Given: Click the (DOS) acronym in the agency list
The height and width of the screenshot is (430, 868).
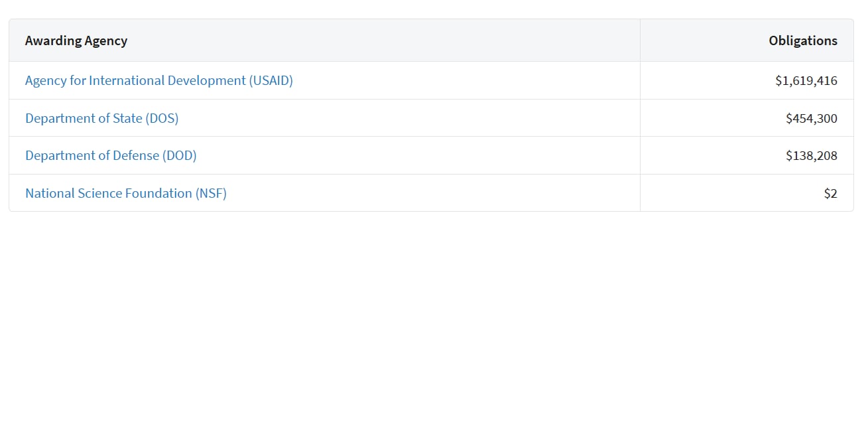Looking at the screenshot, I should [x=162, y=118].
